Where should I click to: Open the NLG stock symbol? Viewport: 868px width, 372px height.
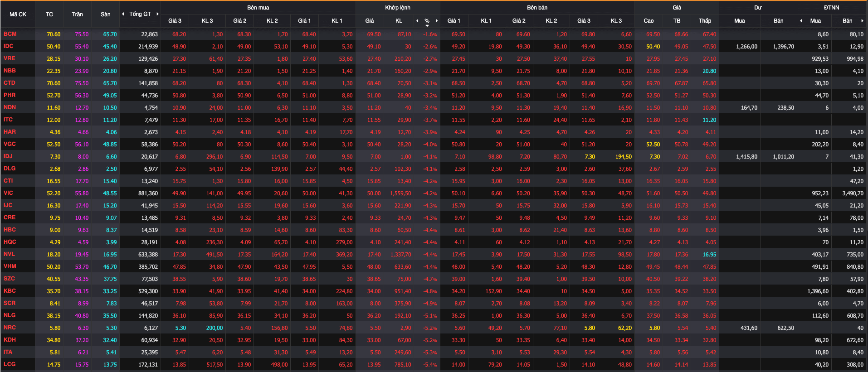tap(10, 315)
